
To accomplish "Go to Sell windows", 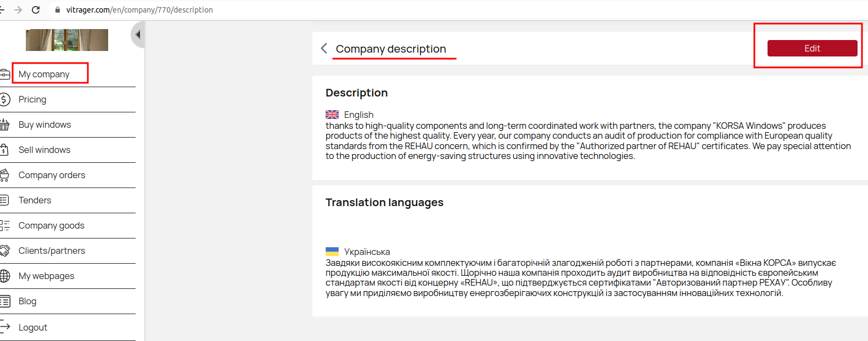I will point(44,150).
